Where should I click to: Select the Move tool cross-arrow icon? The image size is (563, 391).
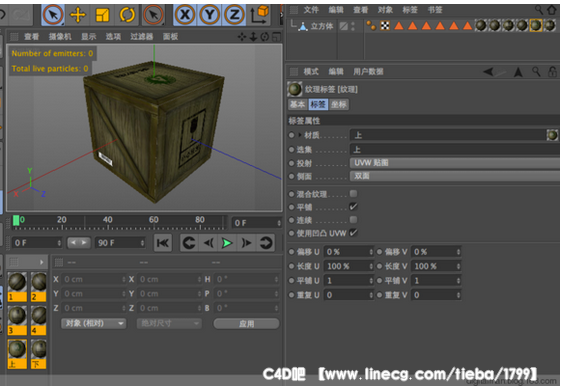click(78, 15)
